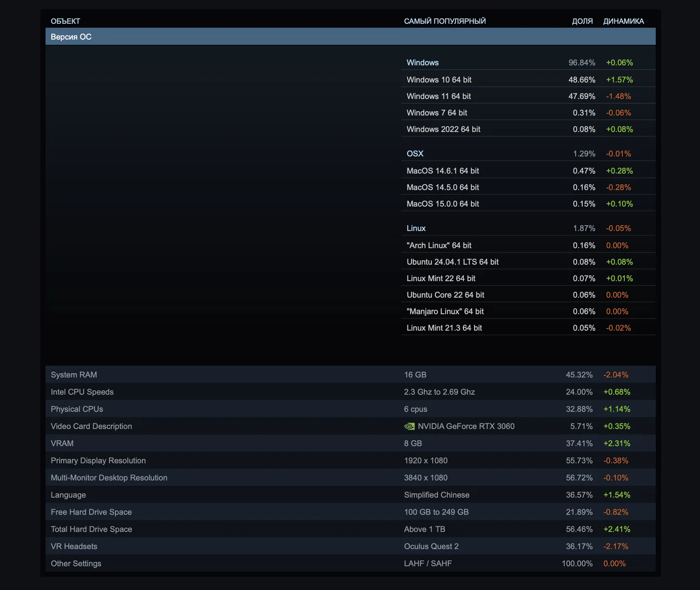Screen dimensions: 700x590
Task: Click the САМЫЙ ПОПУЛЯРНЫЙ column header
Action: pyautogui.click(x=445, y=21)
